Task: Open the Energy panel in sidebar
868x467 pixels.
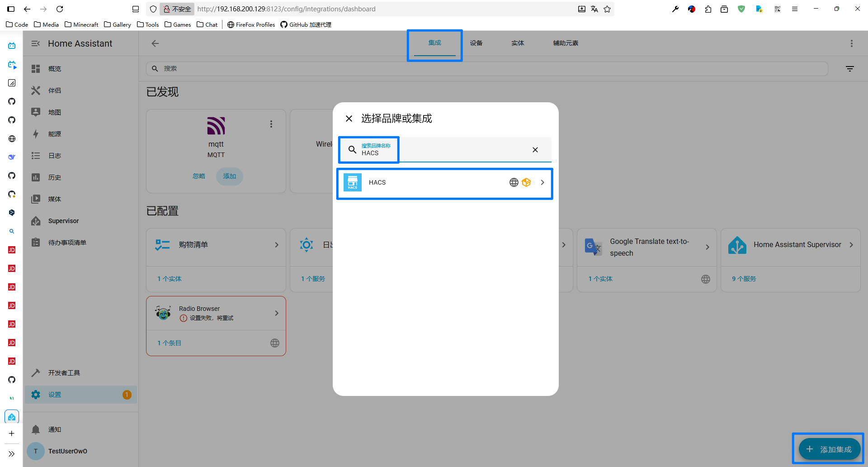Action: 55,134
